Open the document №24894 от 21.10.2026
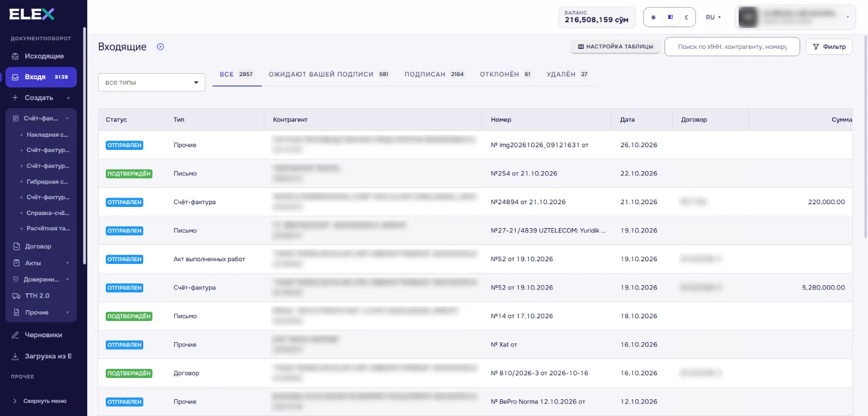 click(528, 202)
